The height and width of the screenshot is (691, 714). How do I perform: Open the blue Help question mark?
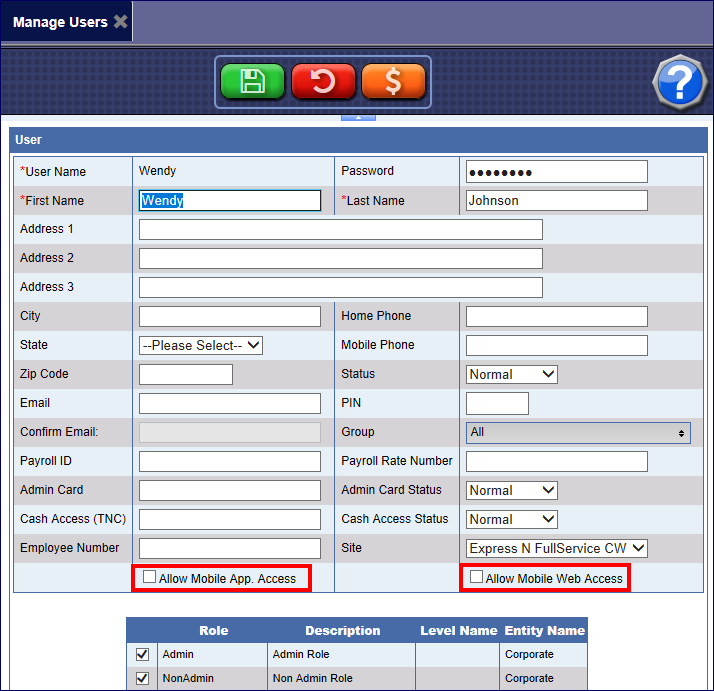679,82
